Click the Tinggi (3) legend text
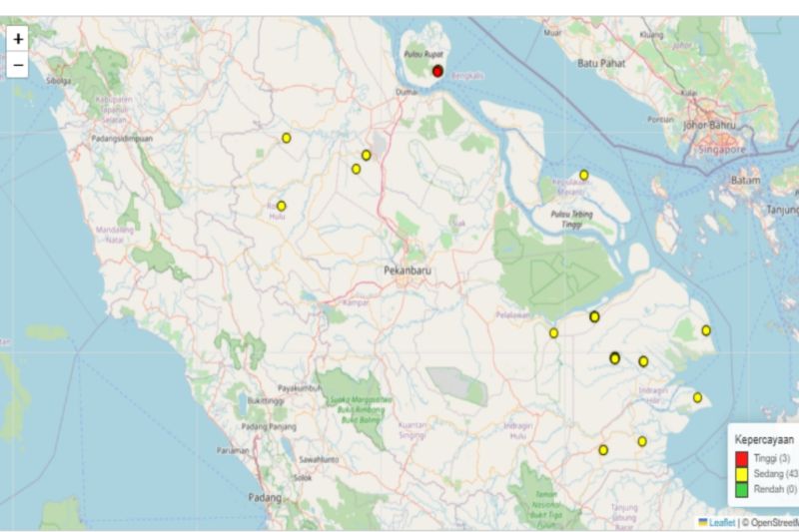Screen dimensions: 799x532 pos(769,458)
